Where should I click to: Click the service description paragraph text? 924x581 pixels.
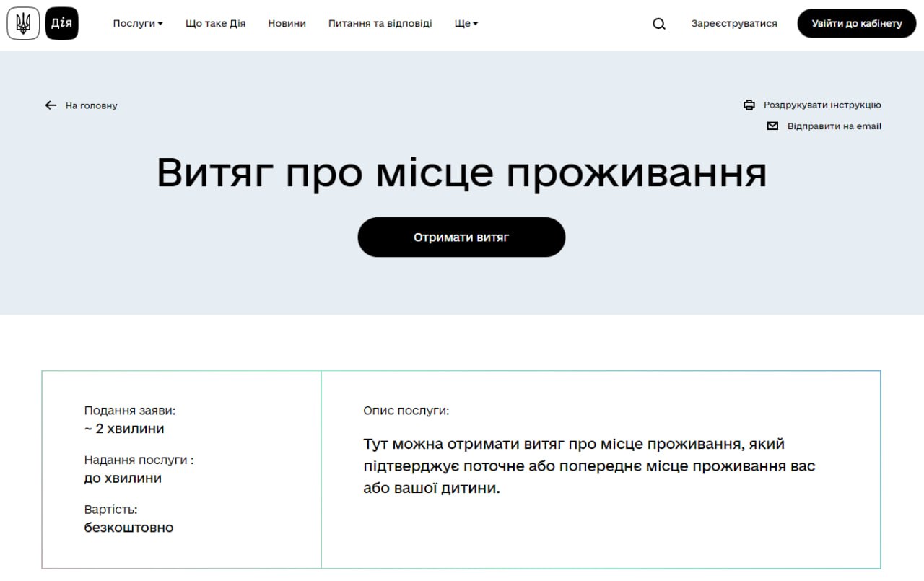(589, 466)
